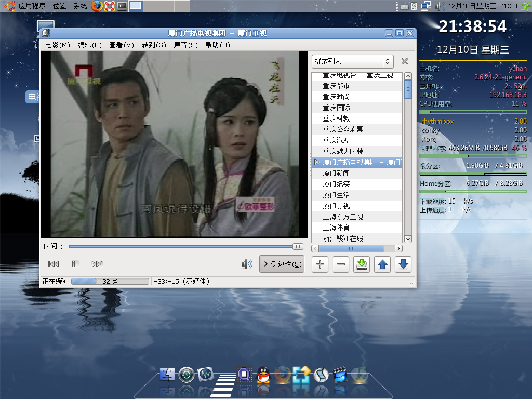Viewport: 532px width, 399px height.
Task: Open the 声音(S) menu
Action: (185, 45)
